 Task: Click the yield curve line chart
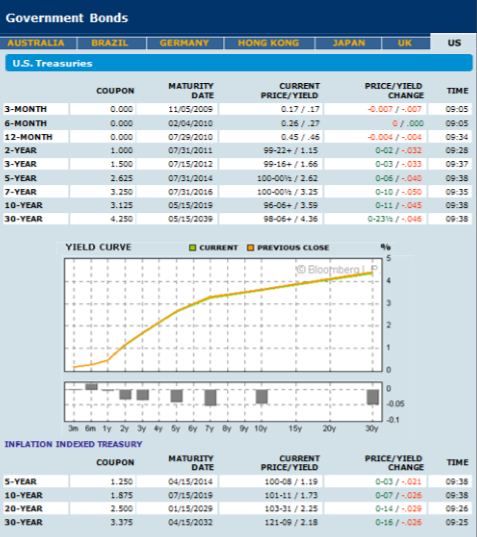pyautogui.click(x=223, y=315)
